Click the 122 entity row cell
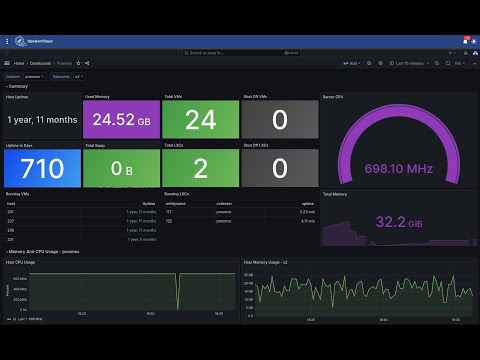The width and height of the screenshot is (480, 360). 169,221
